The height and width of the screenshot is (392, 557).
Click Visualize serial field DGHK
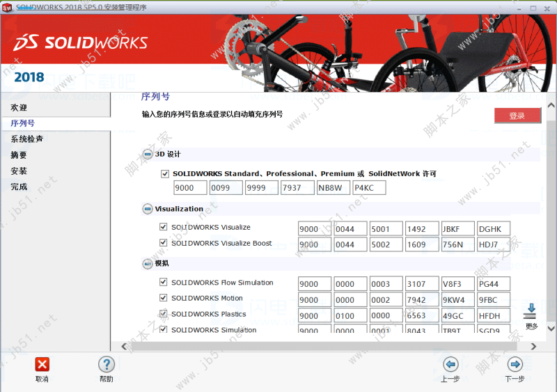coord(494,229)
